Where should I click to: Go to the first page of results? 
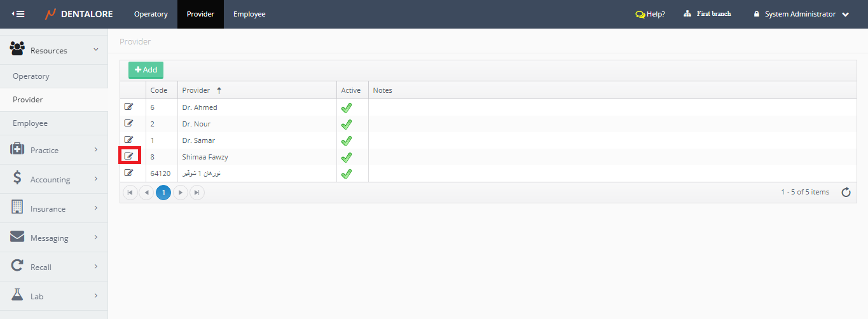pos(130,193)
